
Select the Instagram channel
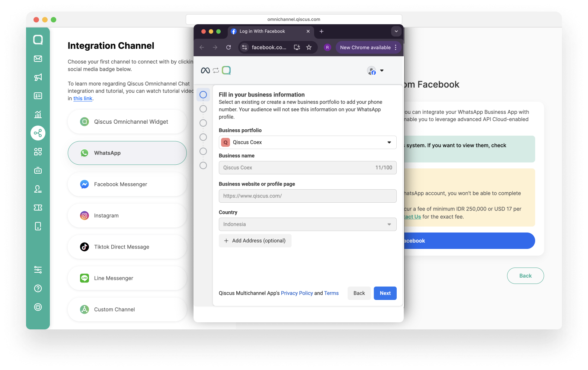pos(127,216)
